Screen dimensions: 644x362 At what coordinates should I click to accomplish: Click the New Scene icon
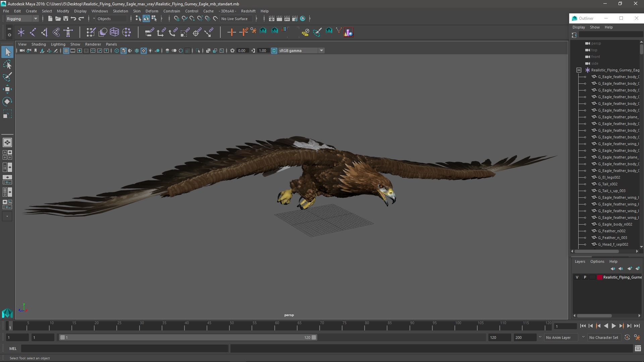50,18
